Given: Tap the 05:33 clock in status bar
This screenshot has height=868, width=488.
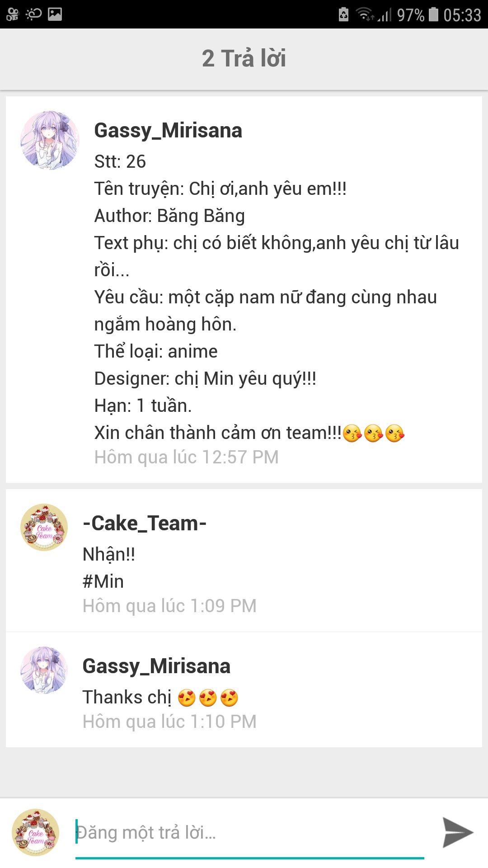Looking at the screenshot, I should [x=462, y=15].
